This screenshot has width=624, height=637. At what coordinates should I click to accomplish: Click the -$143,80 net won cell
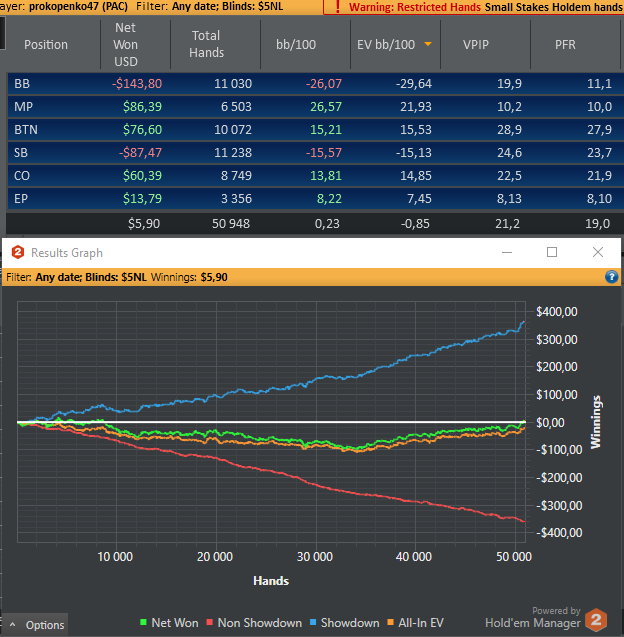(x=137, y=84)
